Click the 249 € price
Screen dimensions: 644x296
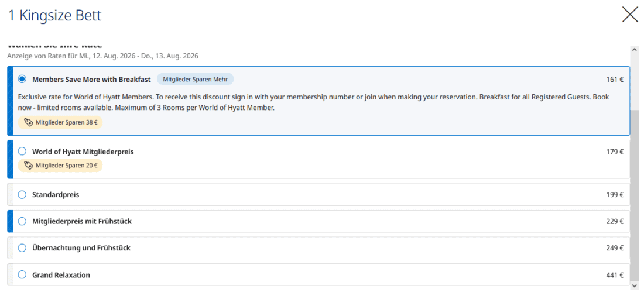point(614,248)
